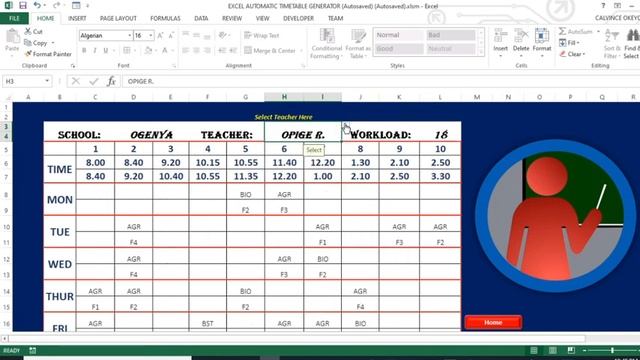Confirm the formula bar entry with the checkmark icon
640x360 pixels.
coord(93,81)
